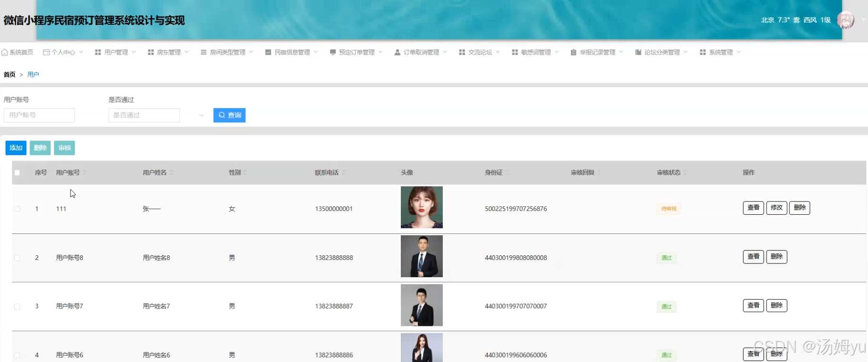The width and height of the screenshot is (868, 362).
Task: Tick the checkbox for 用户账号7 row
Action: coord(17,306)
